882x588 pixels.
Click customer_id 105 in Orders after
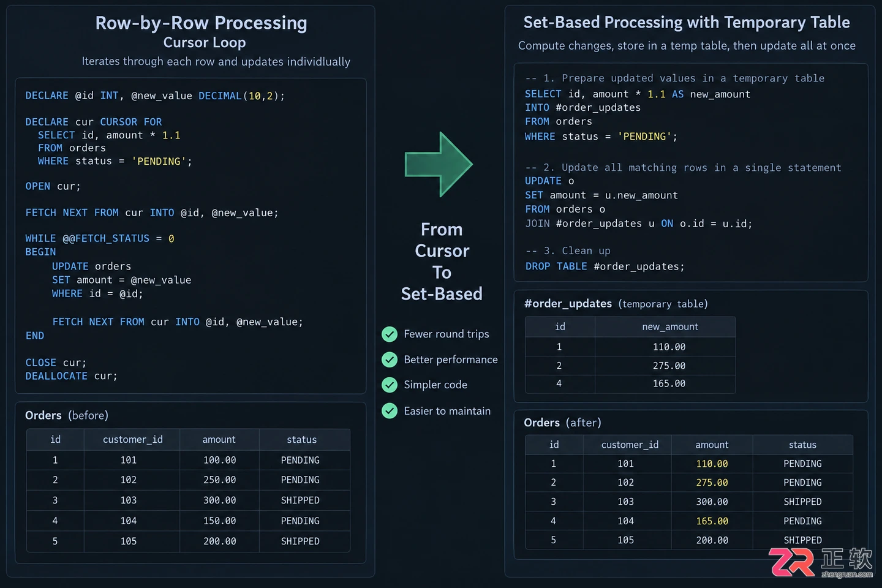pyautogui.click(x=625, y=540)
